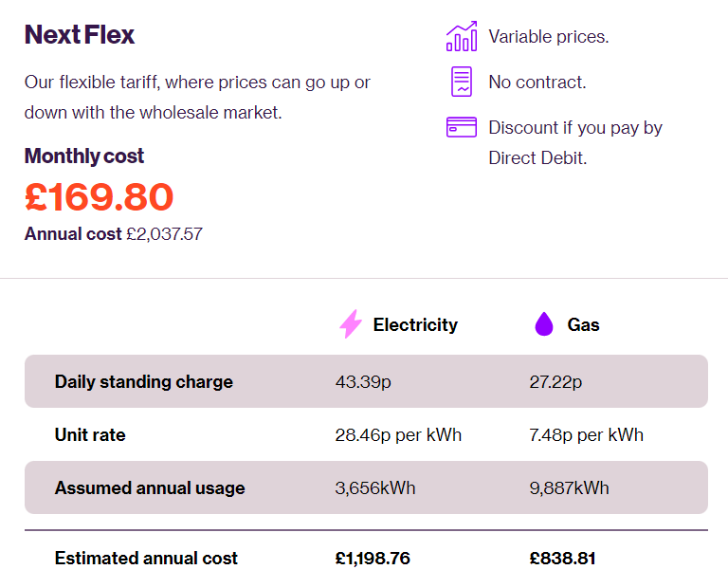This screenshot has width=728, height=588.
Task: Click the £169.80 monthly cost figure
Action: point(99,197)
